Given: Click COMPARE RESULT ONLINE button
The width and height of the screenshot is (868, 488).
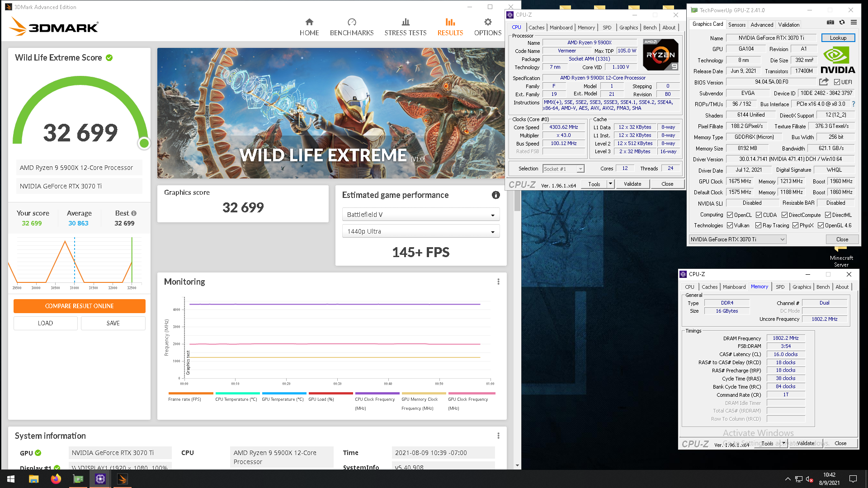Looking at the screenshot, I should point(80,306).
